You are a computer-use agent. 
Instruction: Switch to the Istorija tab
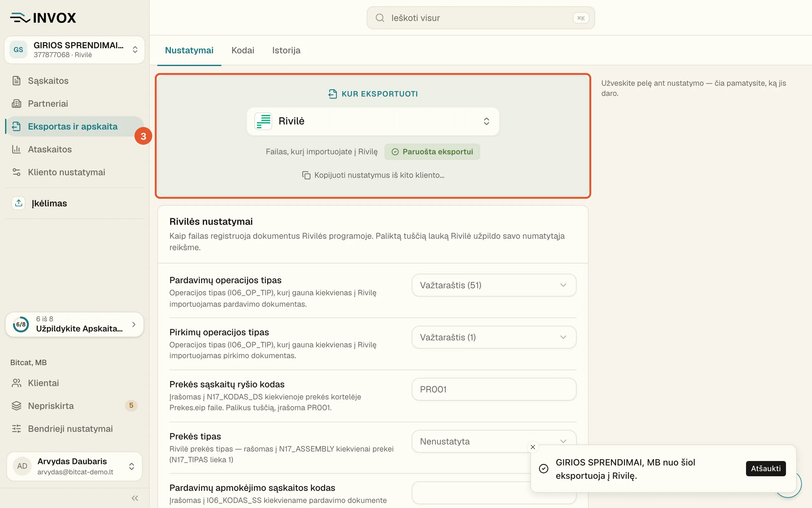click(x=286, y=50)
